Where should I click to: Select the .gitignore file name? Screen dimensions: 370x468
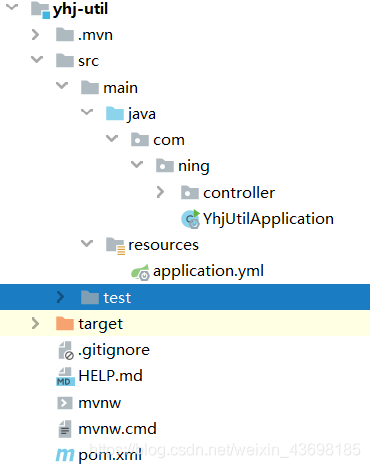(x=114, y=350)
